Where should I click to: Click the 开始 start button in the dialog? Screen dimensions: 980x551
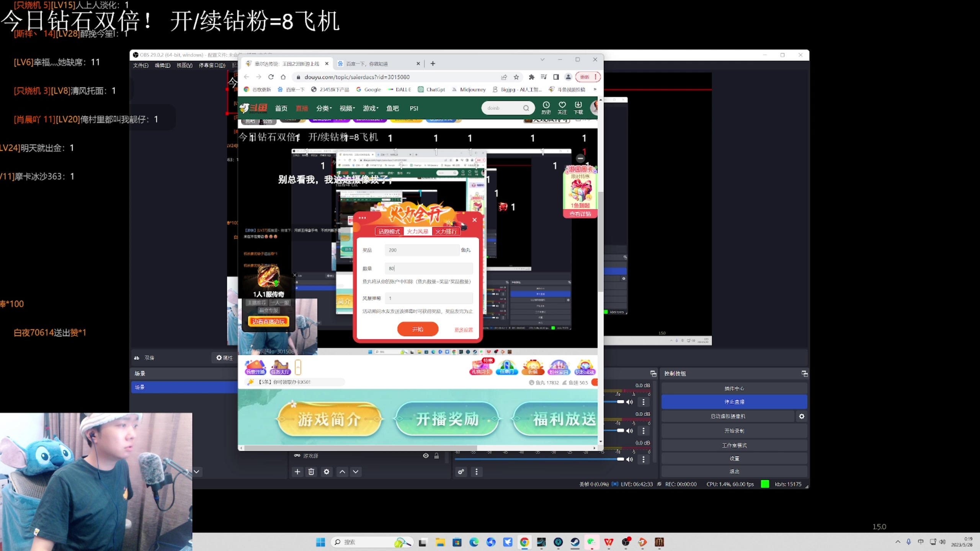point(417,329)
